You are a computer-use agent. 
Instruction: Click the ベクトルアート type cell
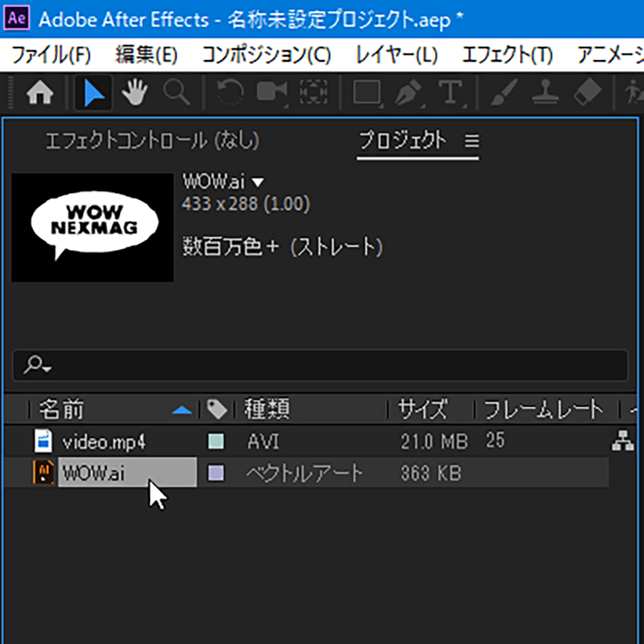coord(304,473)
